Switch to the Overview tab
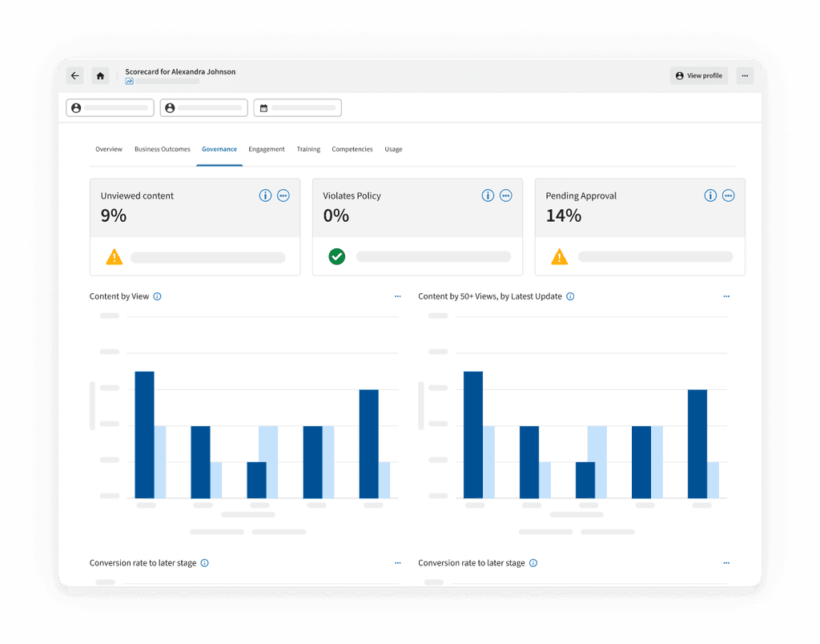The height and width of the screenshot is (644, 820). point(109,149)
